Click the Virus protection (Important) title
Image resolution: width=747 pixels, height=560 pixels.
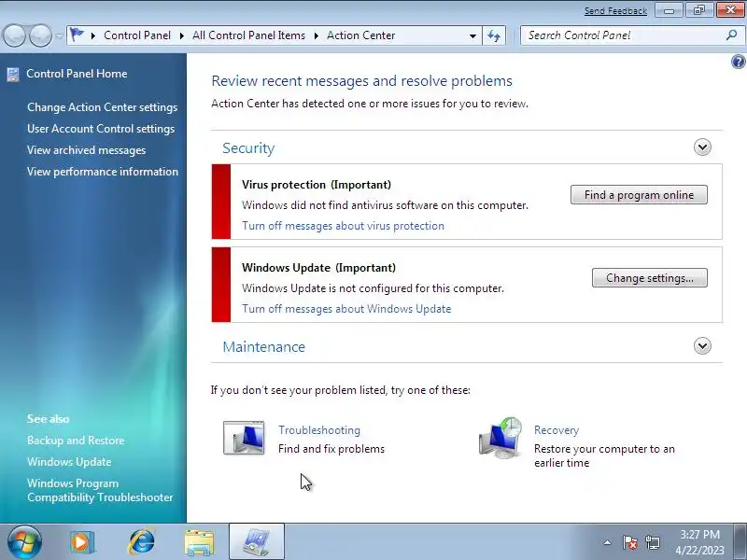pyautogui.click(x=317, y=185)
